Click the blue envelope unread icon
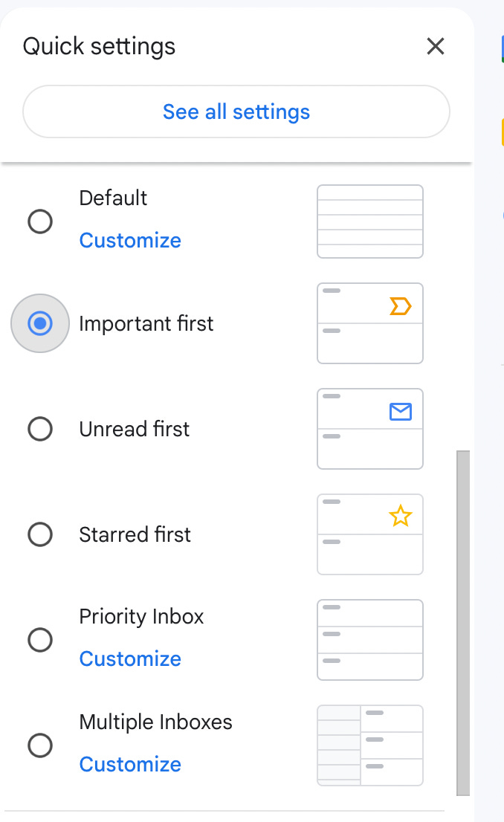 tap(400, 412)
